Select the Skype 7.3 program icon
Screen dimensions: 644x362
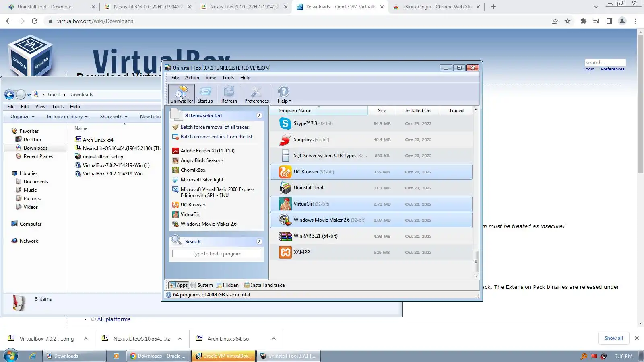pyautogui.click(x=285, y=123)
